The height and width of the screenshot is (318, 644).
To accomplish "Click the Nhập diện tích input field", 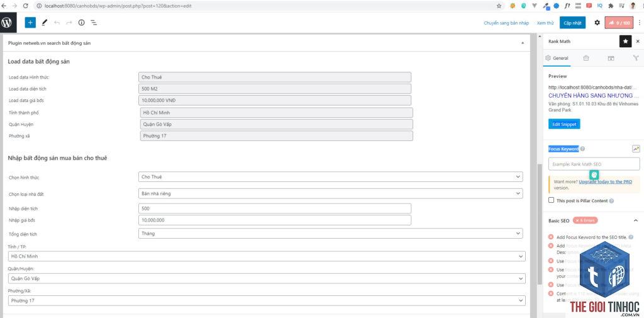I will tap(275, 208).
